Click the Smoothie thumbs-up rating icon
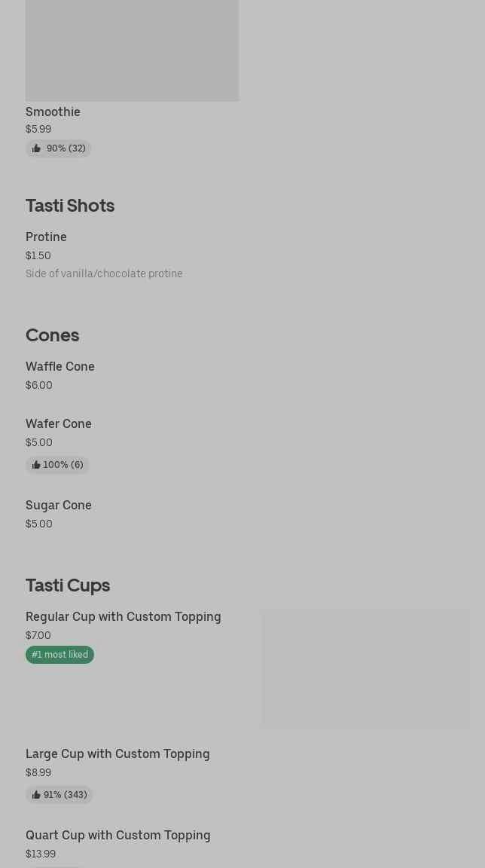Image resolution: width=485 pixels, height=868 pixels. [36, 149]
